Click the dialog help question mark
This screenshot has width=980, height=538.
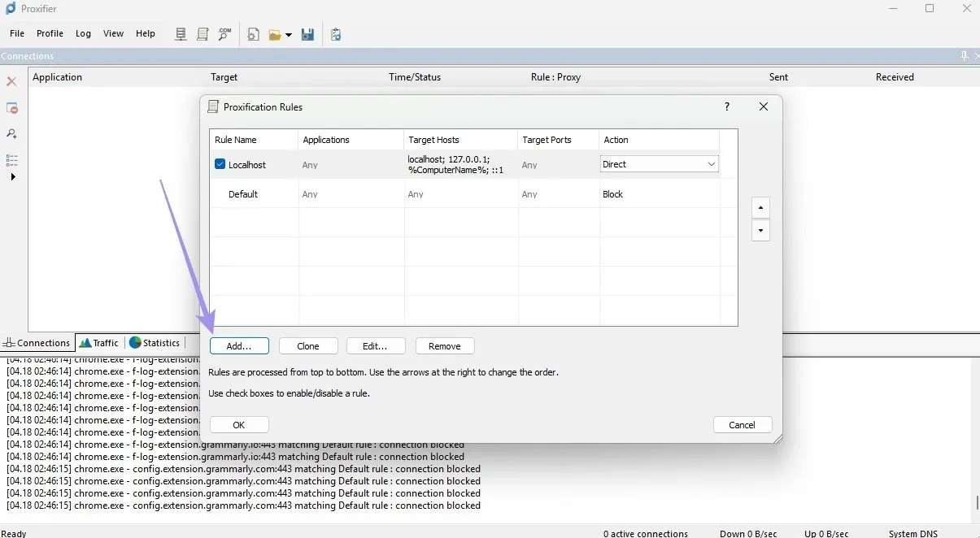pyautogui.click(x=727, y=106)
